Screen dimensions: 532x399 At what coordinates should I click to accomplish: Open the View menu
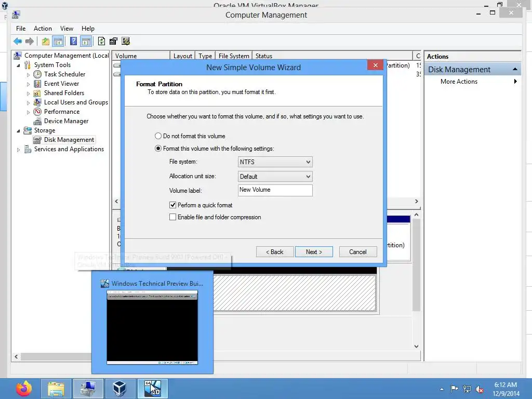[66, 29]
